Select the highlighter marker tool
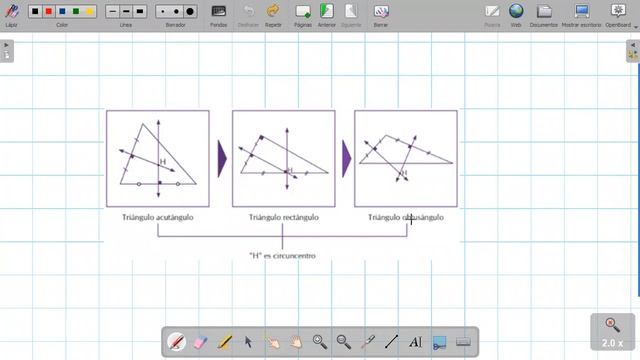This screenshot has height=360, width=640. pyautogui.click(x=224, y=342)
